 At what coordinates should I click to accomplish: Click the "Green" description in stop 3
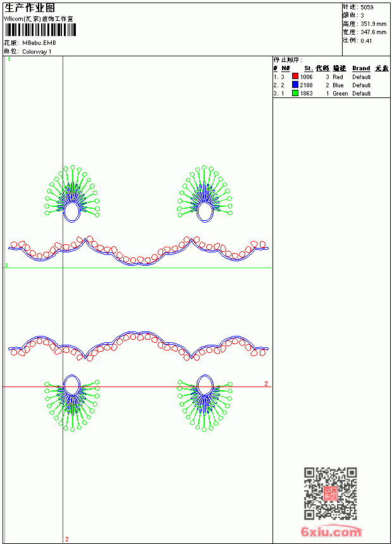pos(340,94)
